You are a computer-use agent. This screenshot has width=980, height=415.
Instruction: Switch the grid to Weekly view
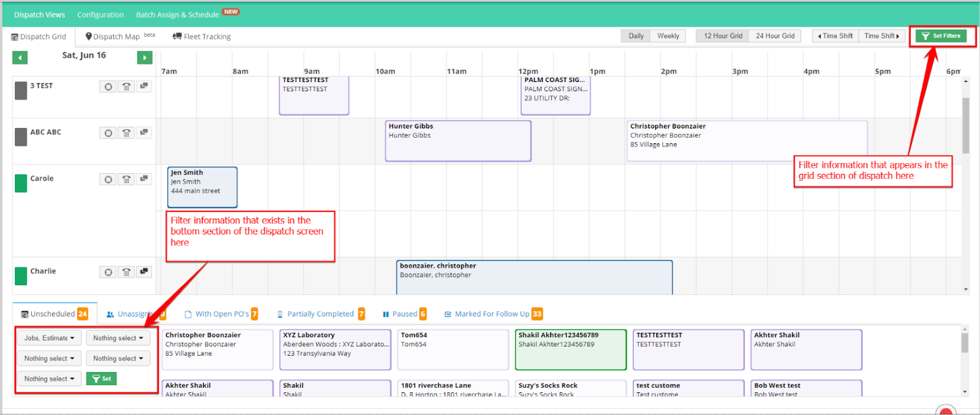(668, 36)
